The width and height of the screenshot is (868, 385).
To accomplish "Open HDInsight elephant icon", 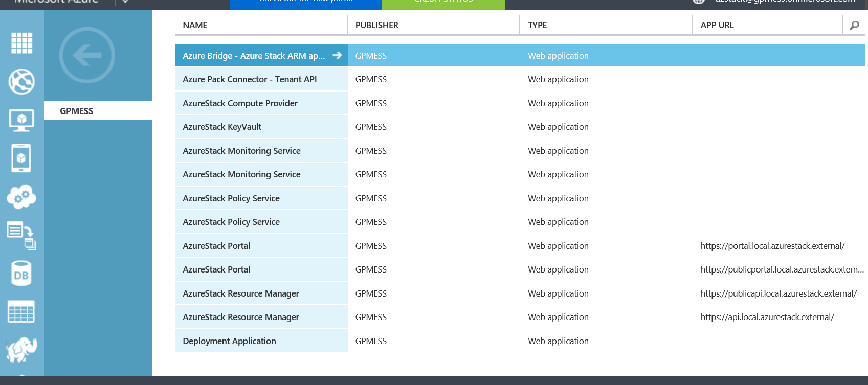I will [x=21, y=350].
